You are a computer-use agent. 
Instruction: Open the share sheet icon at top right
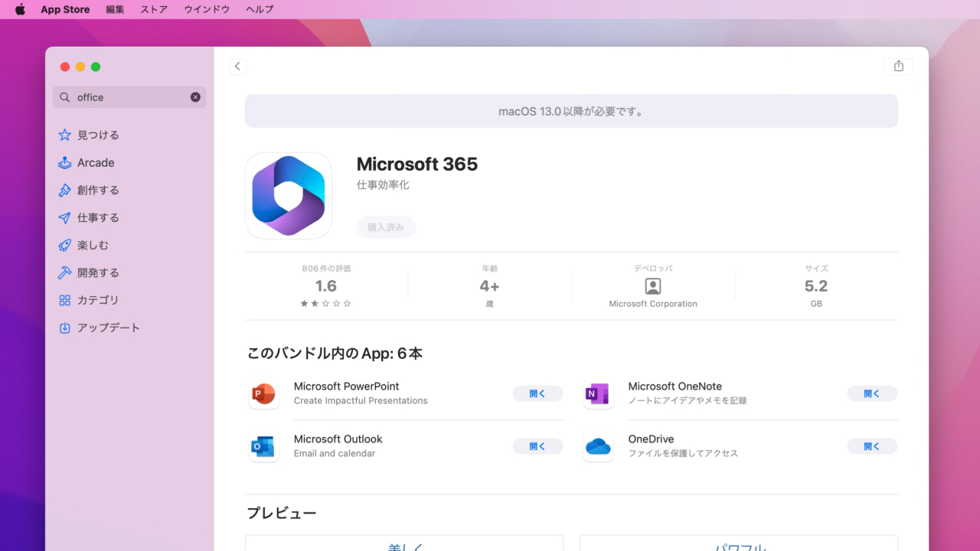pyautogui.click(x=898, y=66)
